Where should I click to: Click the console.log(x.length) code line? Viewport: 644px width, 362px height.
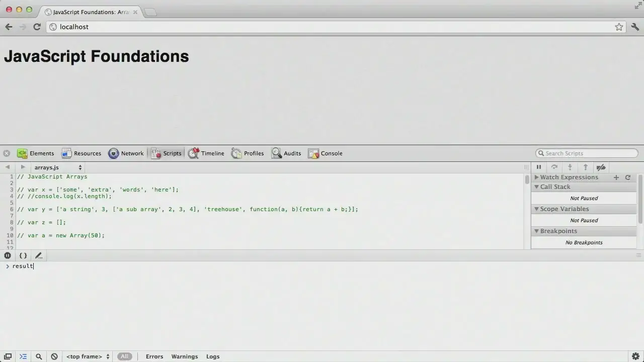pyautogui.click(x=64, y=196)
